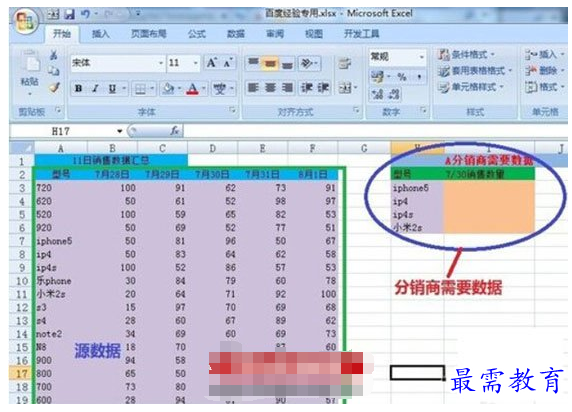Apply percent style format
Screen dimensions: 572x412
point(402,77)
